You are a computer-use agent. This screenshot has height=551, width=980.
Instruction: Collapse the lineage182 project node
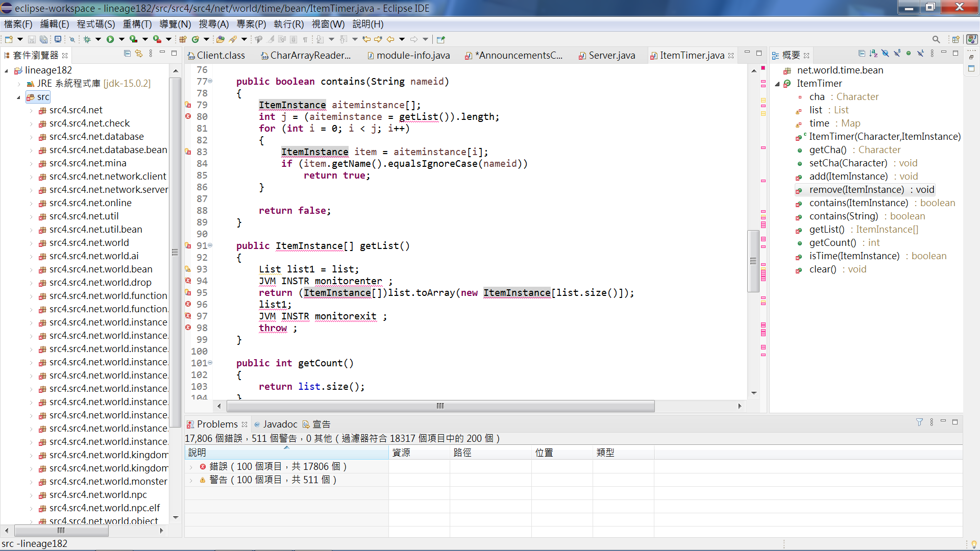tap(7, 71)
